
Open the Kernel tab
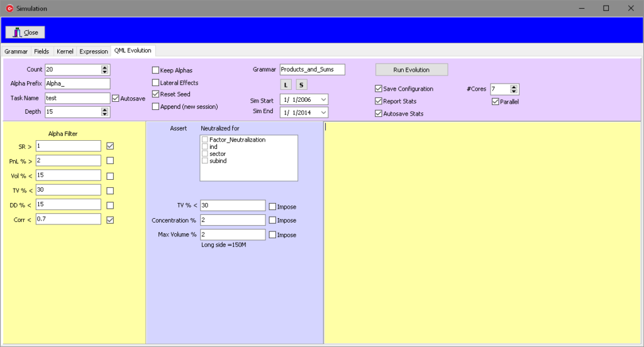[x=65, y=52]
